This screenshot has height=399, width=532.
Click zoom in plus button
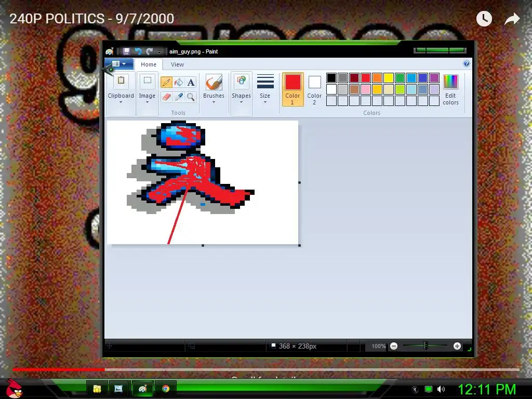457,346
